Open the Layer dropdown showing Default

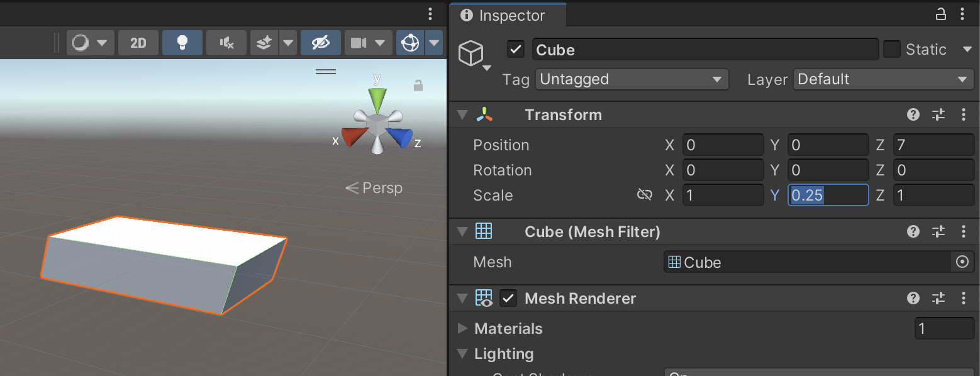pos(883,80)
